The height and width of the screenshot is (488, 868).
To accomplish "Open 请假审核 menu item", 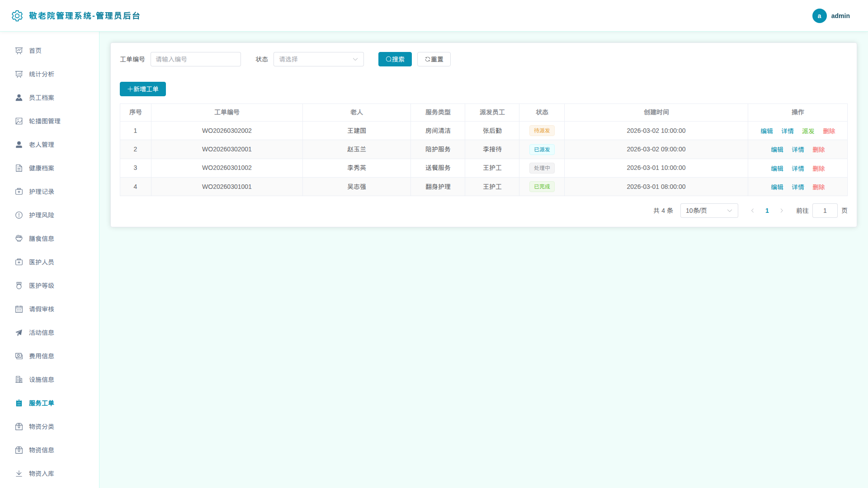I will point(50,309).
